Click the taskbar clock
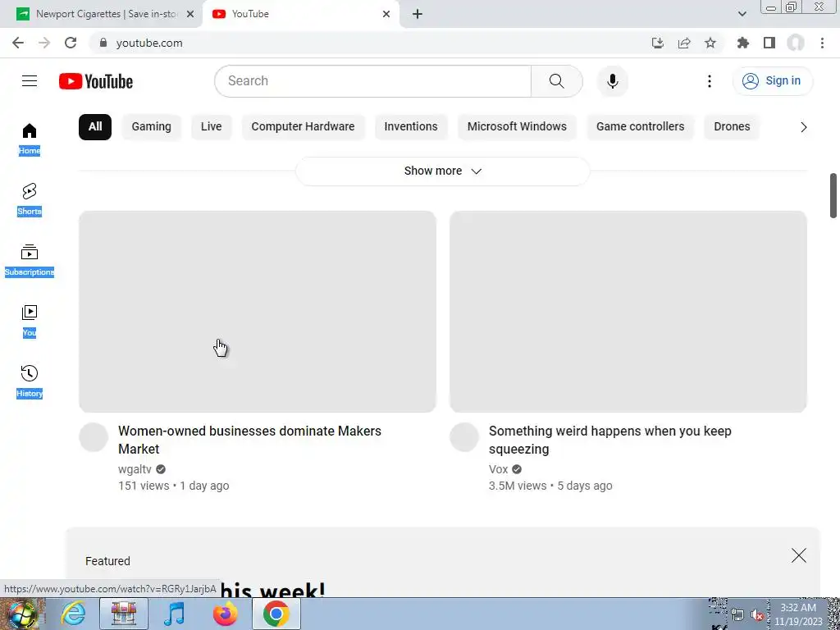This screenshot has width=840, height=630. [x=798, y=615]
